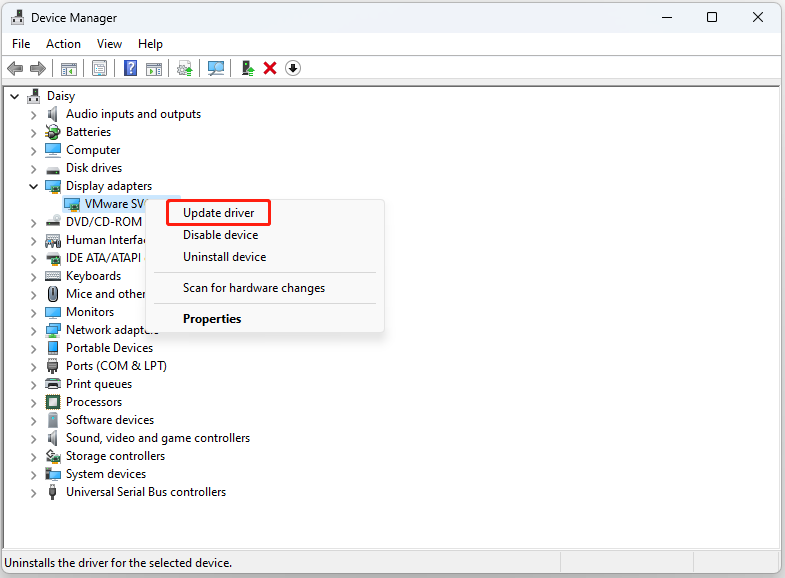Screen dimensions: 785x578
Task: Choose Scan for hardware changes entry
Action: [254, 288]
